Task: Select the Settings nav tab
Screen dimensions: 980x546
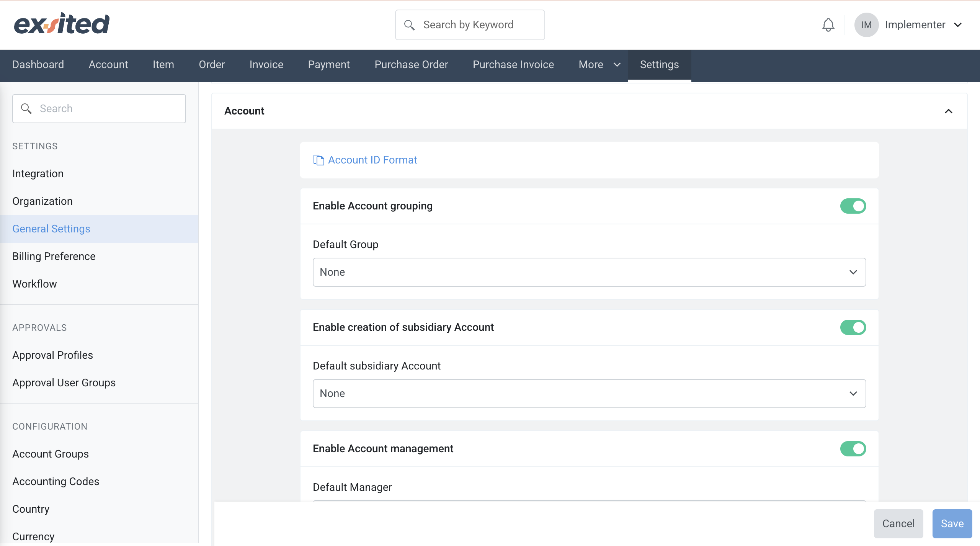Action: pyautogui.click(x=659, y=65)
